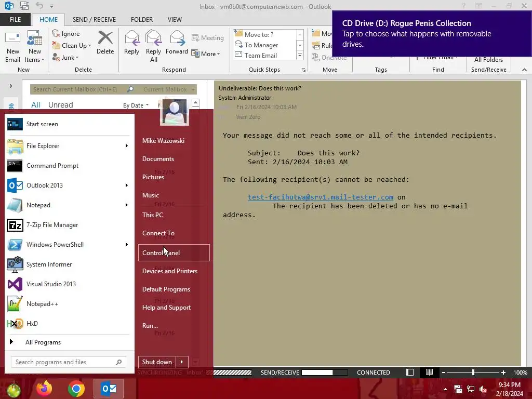Open Devices and Printers

[x=174, y=271]
